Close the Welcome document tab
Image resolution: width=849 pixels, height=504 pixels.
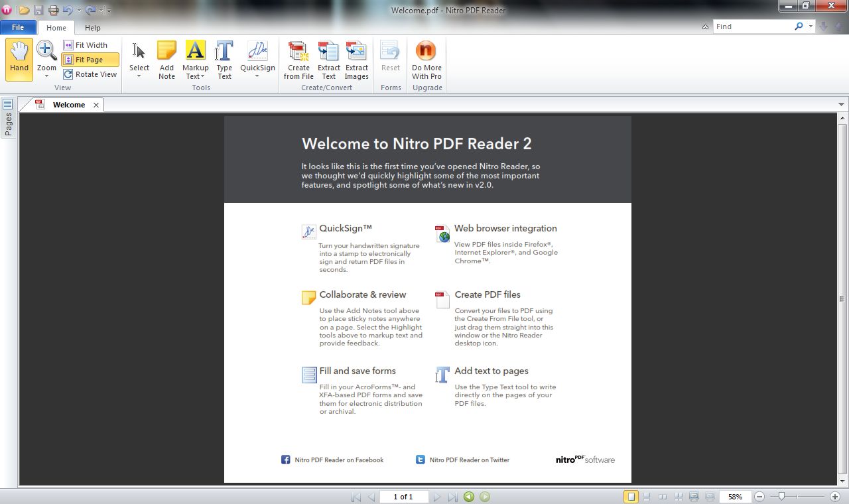(x=96, y=105)
